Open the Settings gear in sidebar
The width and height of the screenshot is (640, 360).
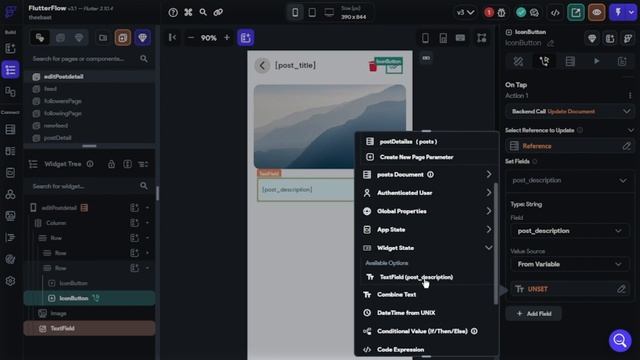10,281
